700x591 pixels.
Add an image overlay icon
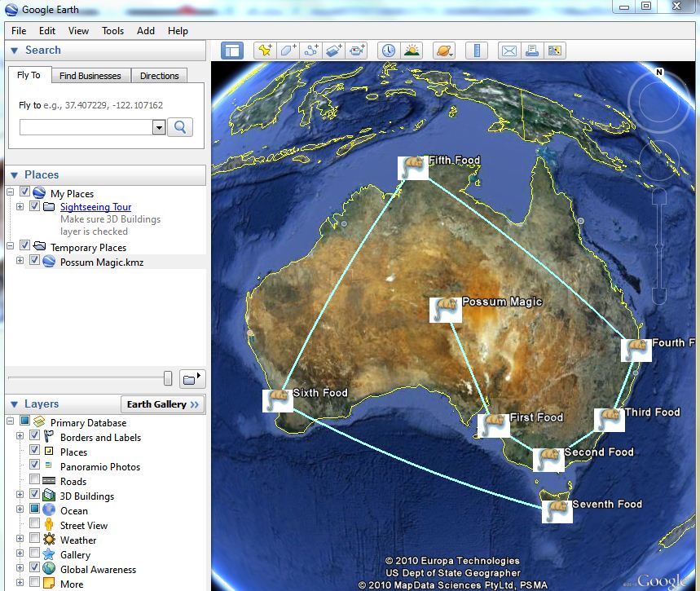(x=333, y=51)
